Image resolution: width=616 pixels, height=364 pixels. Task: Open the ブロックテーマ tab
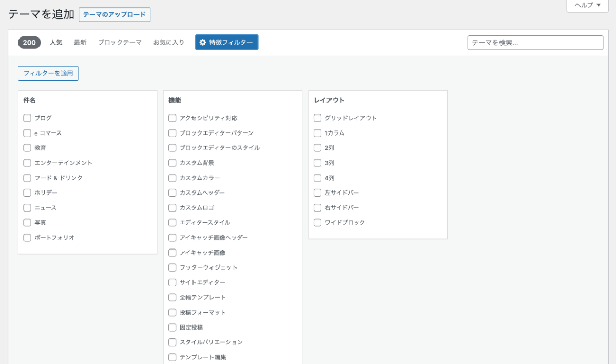(120, 43)
